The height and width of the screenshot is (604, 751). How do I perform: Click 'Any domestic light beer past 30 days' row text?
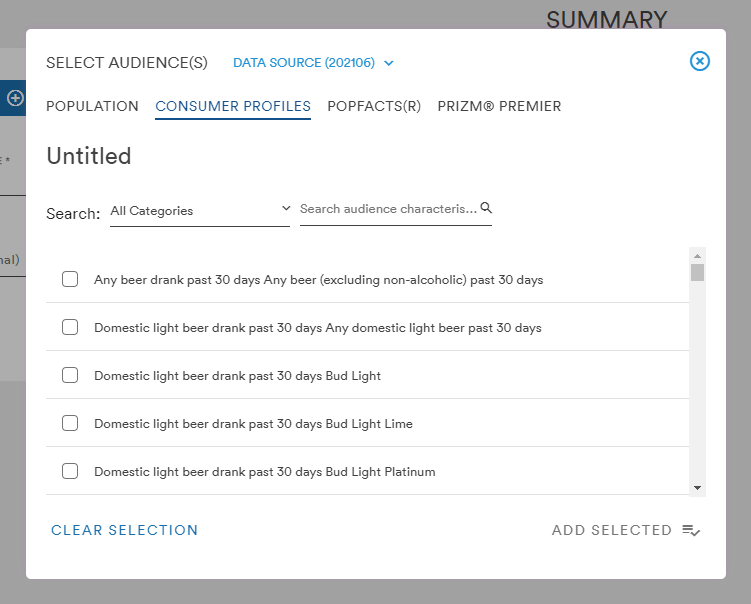point(318,328)
